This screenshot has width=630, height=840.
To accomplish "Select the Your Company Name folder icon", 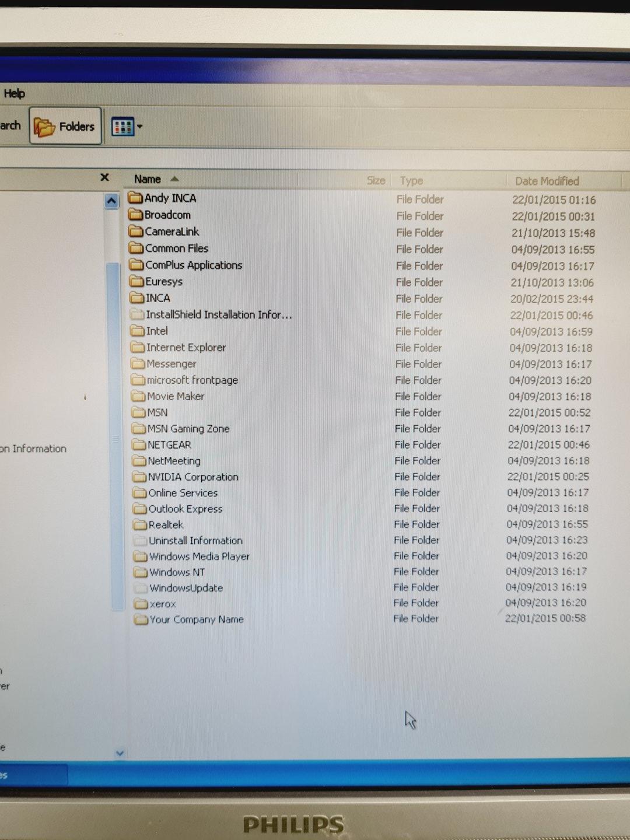I will point(141,619).
